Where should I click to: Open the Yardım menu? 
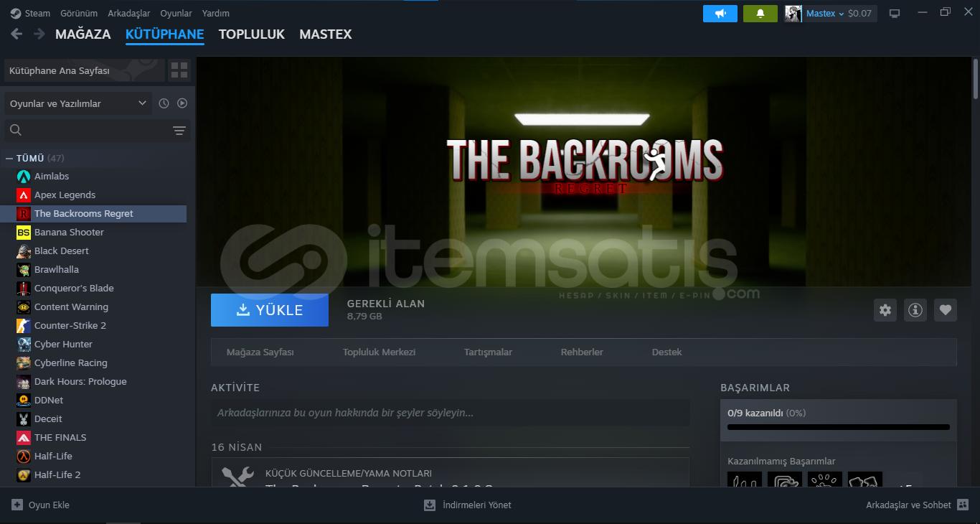216,14
